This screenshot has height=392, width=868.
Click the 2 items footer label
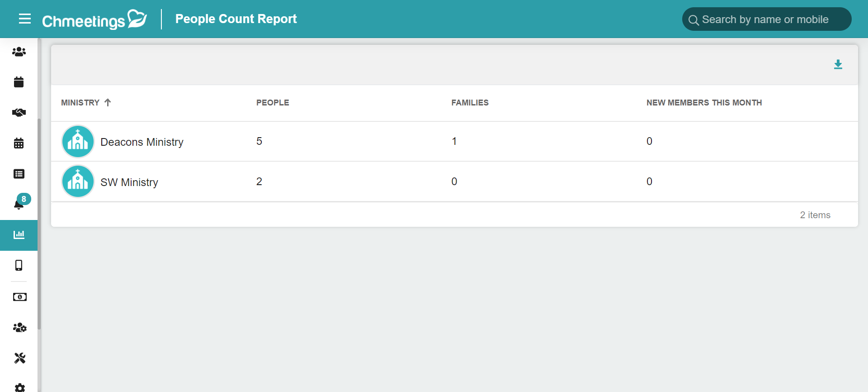815,215
